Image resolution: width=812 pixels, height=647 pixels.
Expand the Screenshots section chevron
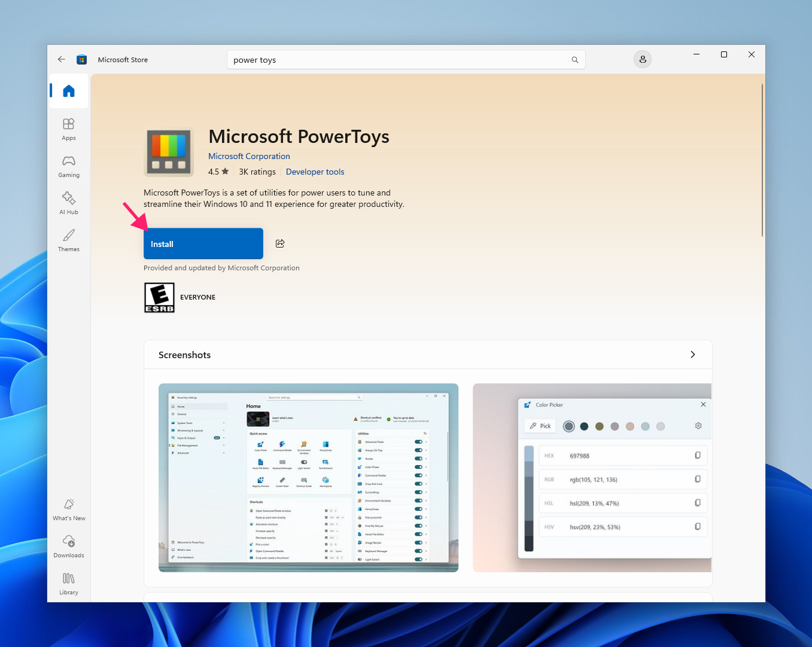693,355
